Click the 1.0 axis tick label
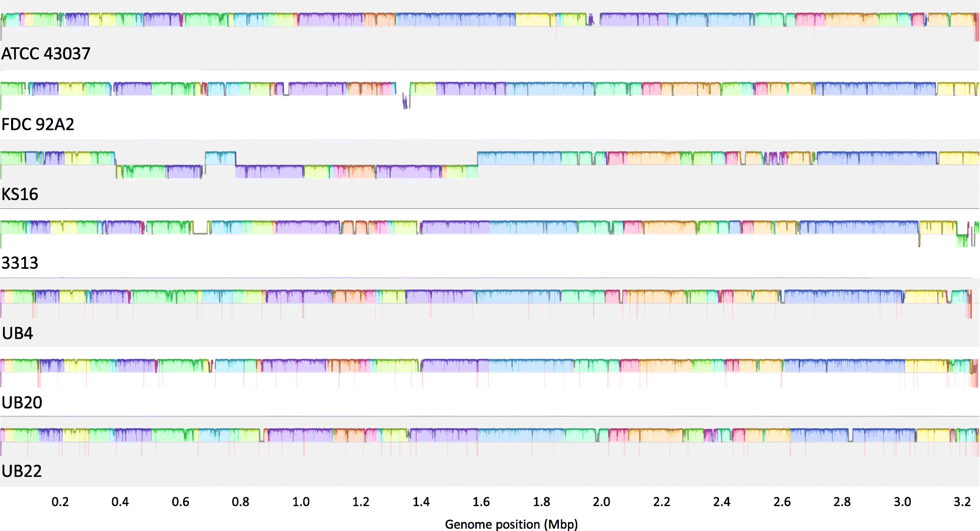 301,502
